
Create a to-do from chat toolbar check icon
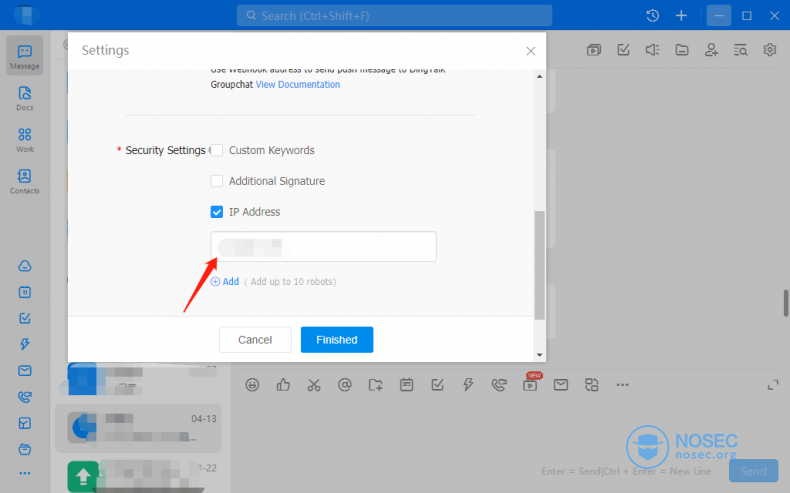point(437,385)
